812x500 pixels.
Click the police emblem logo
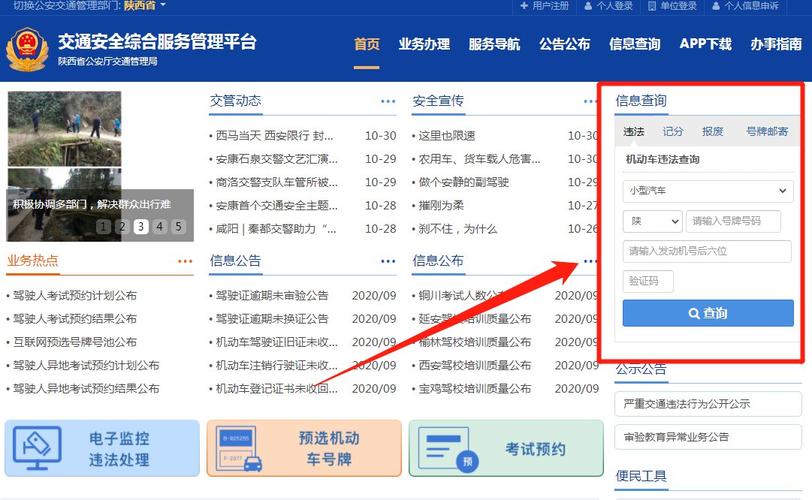pyautogui.click(x=26, y=50)
